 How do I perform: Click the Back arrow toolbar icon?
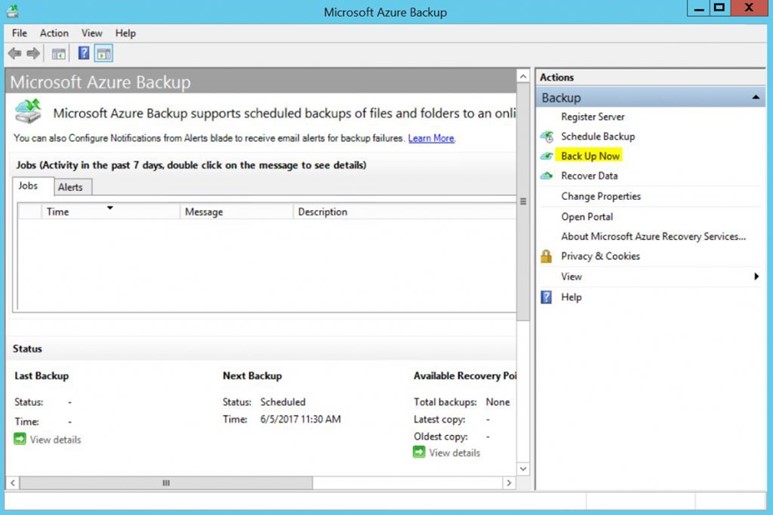(15, 53)
